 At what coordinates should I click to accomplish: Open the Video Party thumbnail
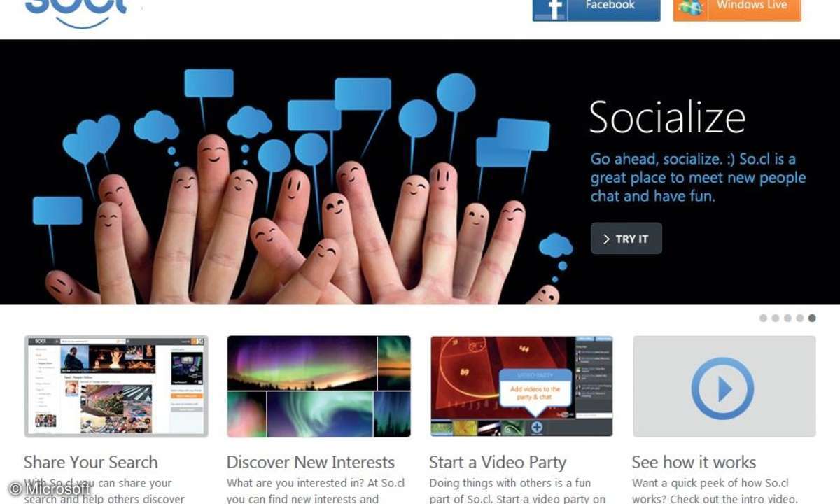pyautogui.click(x=521, y=386)
